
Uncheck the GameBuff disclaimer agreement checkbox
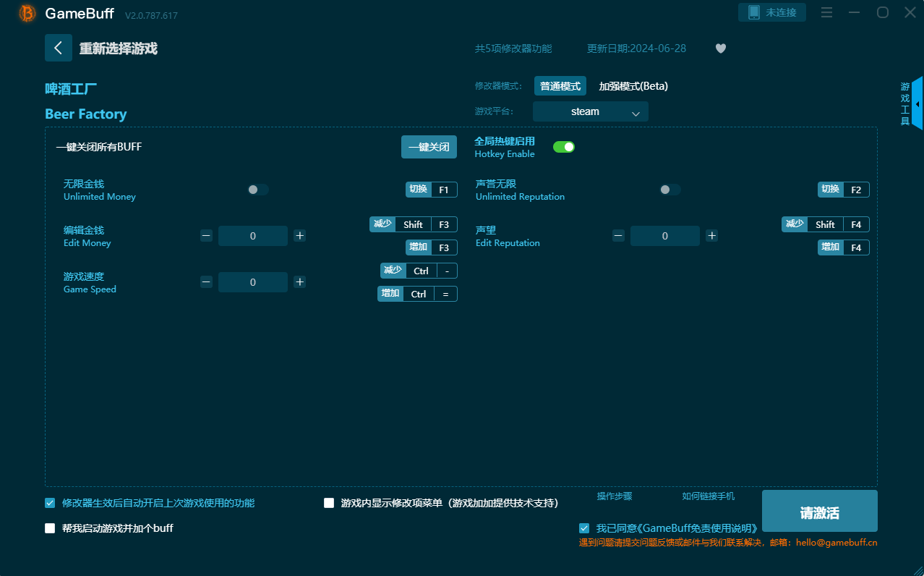pyautogui.click(x=584, y=528)
